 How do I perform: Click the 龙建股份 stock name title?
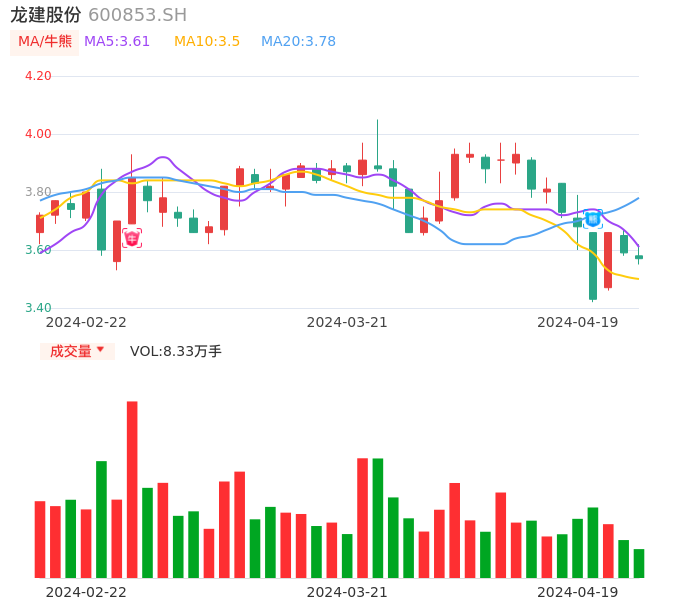[x=46, y=15]
